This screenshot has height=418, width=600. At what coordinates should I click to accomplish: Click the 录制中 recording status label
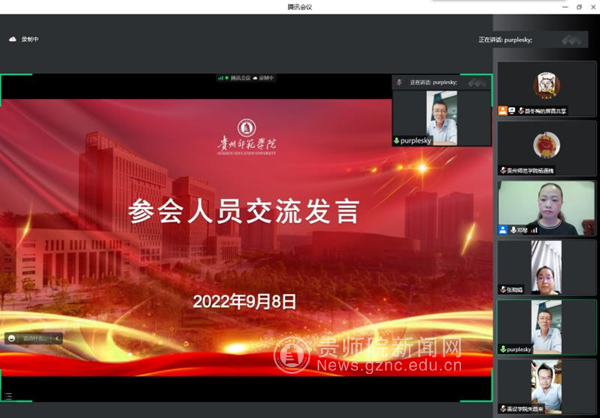pyautogui.click(x=31, y=39)
